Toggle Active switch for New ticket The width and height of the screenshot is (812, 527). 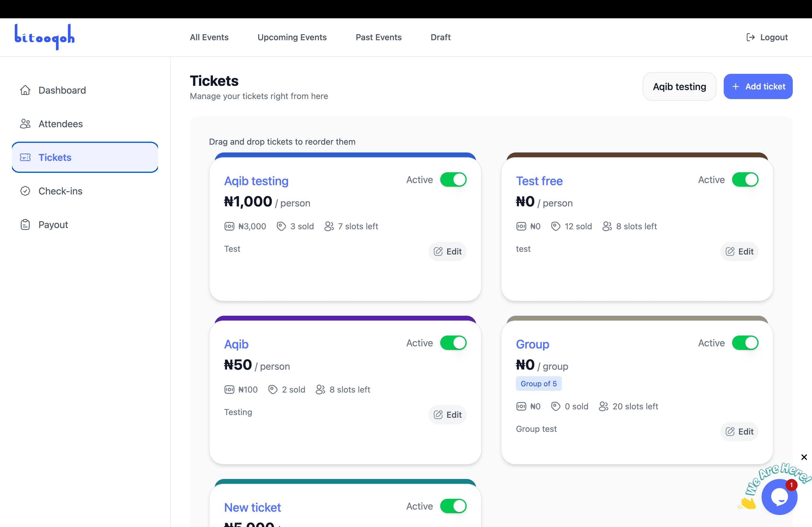coord(453,506)
